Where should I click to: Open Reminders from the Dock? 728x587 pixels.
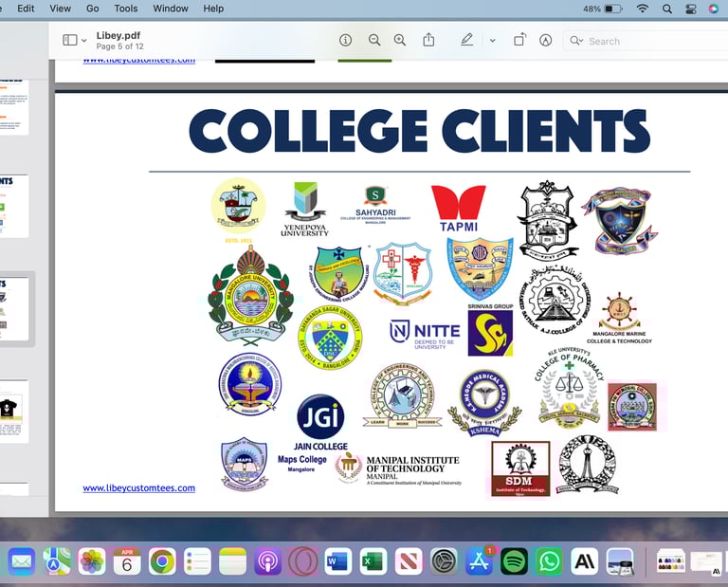click(x=197, y=561)
